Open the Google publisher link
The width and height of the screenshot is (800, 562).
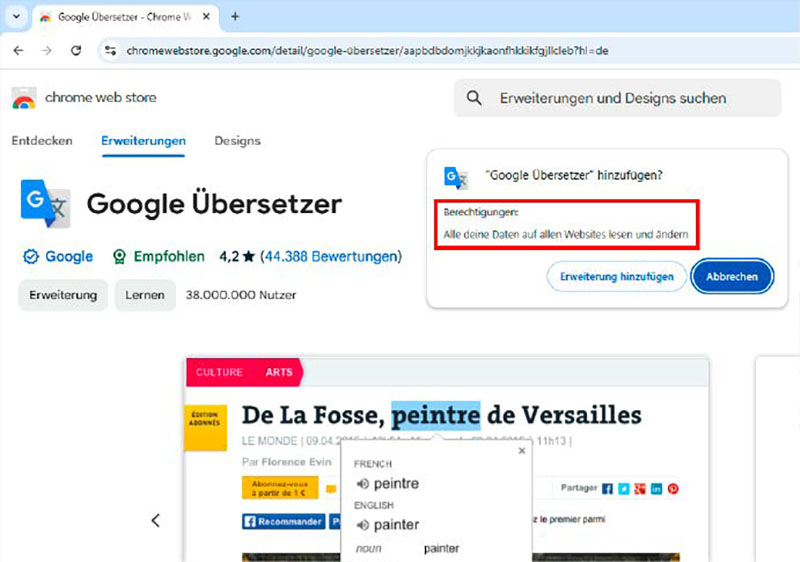point(69,257)
